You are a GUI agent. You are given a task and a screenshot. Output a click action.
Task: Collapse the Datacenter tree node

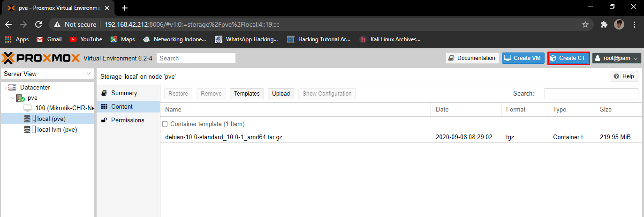tap(5, 88)
